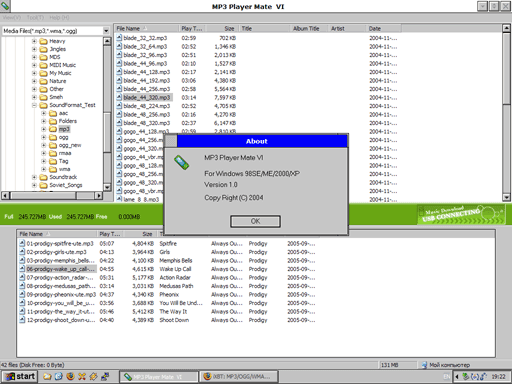Select 06-prodigy-wake_up_call in device list
The height and width of the screenshot is (384, 512).
(x=61, y=269)
